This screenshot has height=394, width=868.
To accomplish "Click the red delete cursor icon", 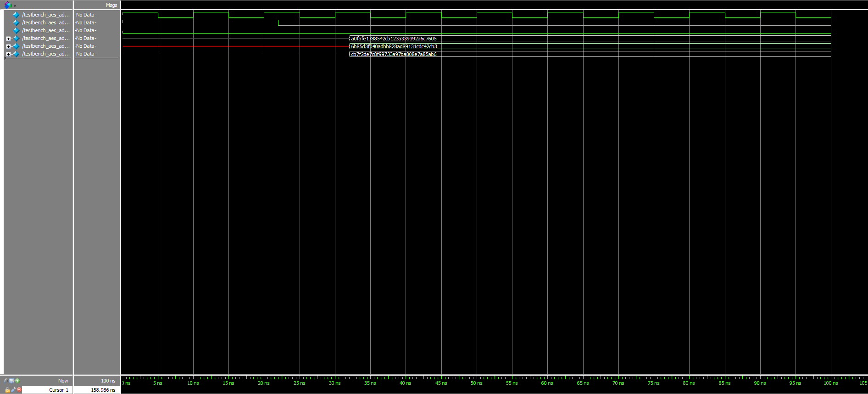I will click(19, 390).
